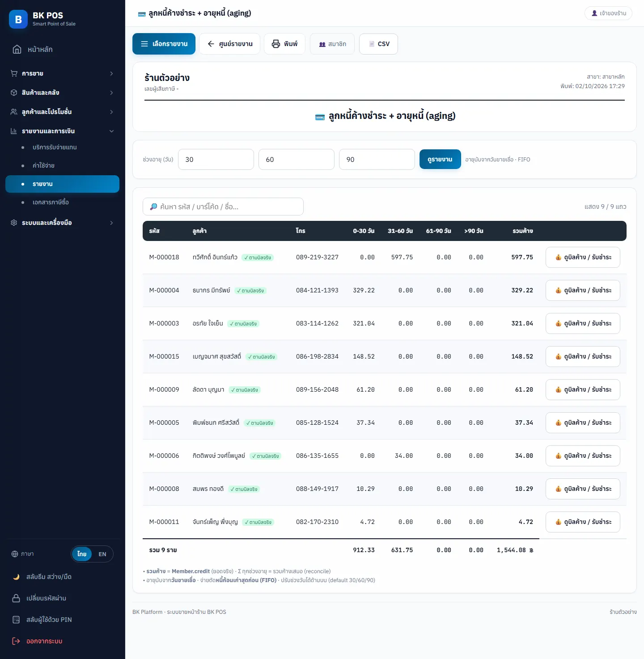Click the user icon for เจ้าของร้าน
This screenshot has width=644, height=659.
point(594,13)
